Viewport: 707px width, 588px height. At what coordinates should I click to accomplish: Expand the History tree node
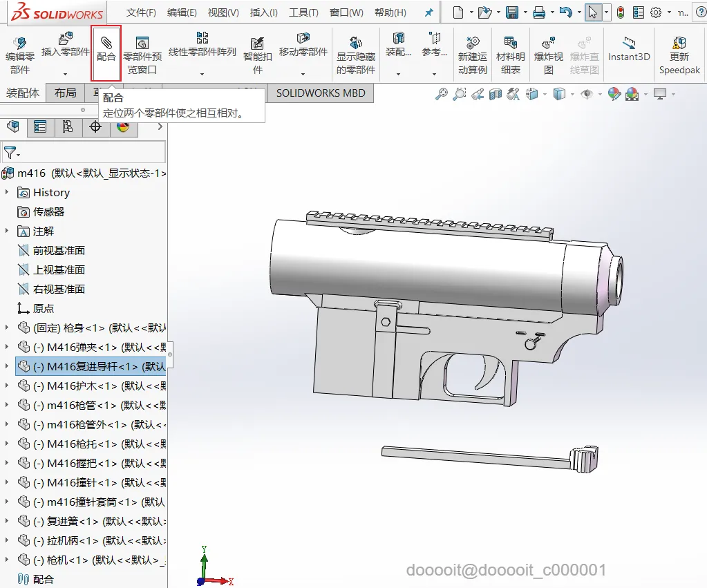[x=7, y=192]
